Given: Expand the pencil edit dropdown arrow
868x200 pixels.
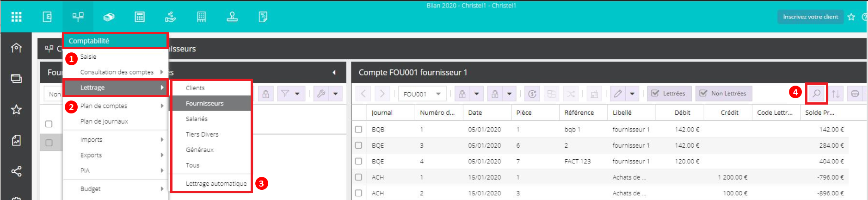Looking at the screenshot, I should click(x=632, y=94).
